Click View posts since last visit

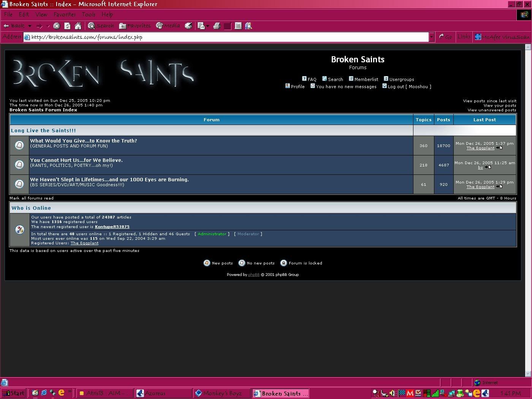(x=489, y=101)
